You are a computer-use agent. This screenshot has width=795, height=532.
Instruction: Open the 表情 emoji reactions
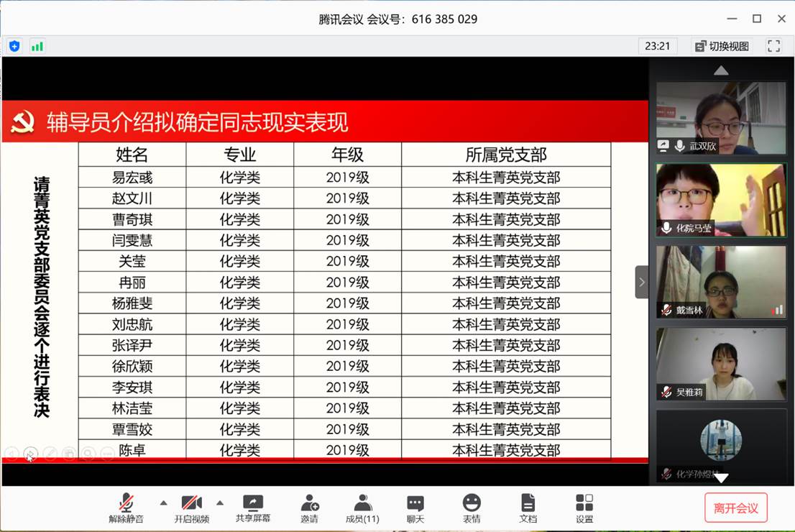[471, 508]
